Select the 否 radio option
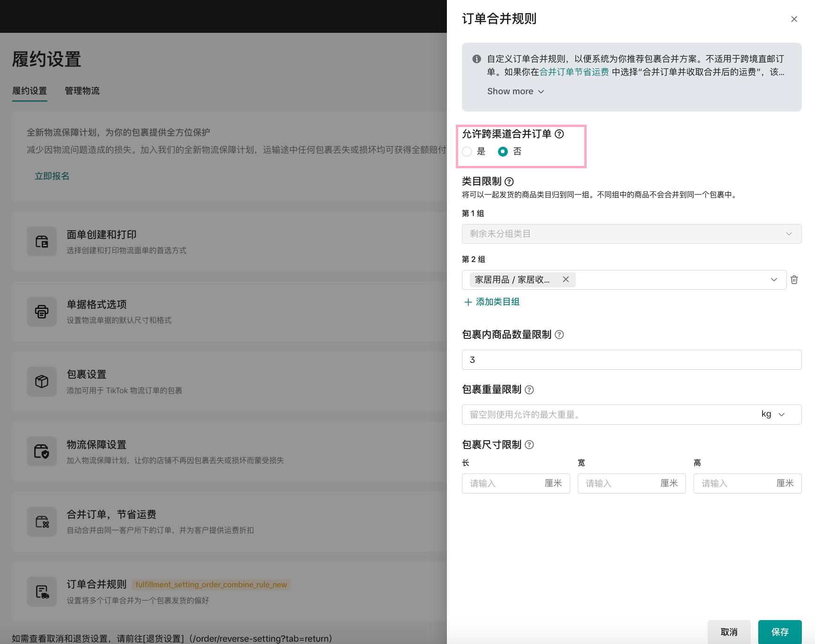This screenshot has width=815, height=644. tap(503, 151)
